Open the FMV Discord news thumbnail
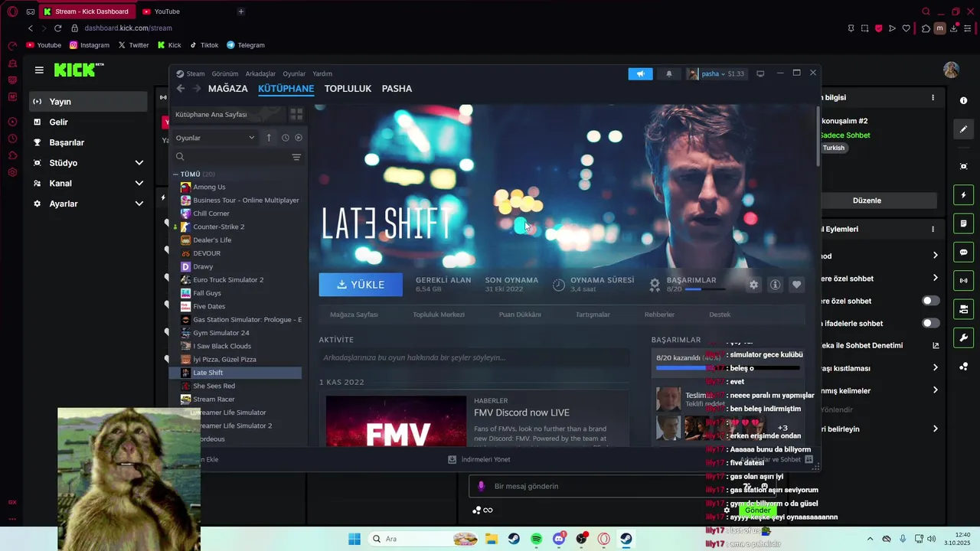980x551 pixels. click(396, 421)
